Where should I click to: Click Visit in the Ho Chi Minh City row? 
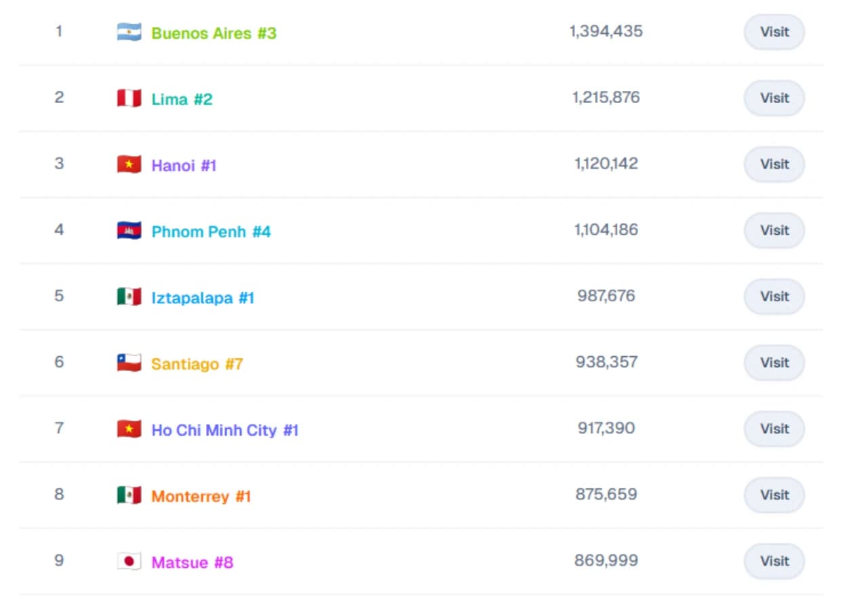click(774, 429)
